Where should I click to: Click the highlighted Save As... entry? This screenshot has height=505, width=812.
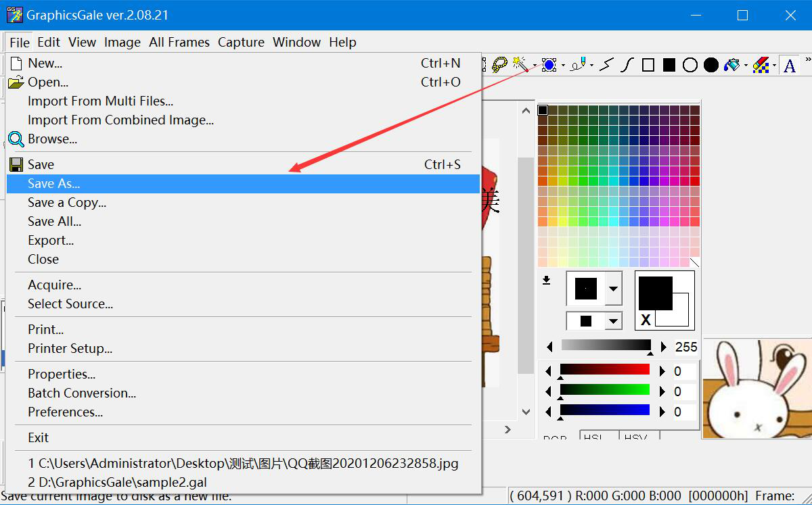pos(244,184)
